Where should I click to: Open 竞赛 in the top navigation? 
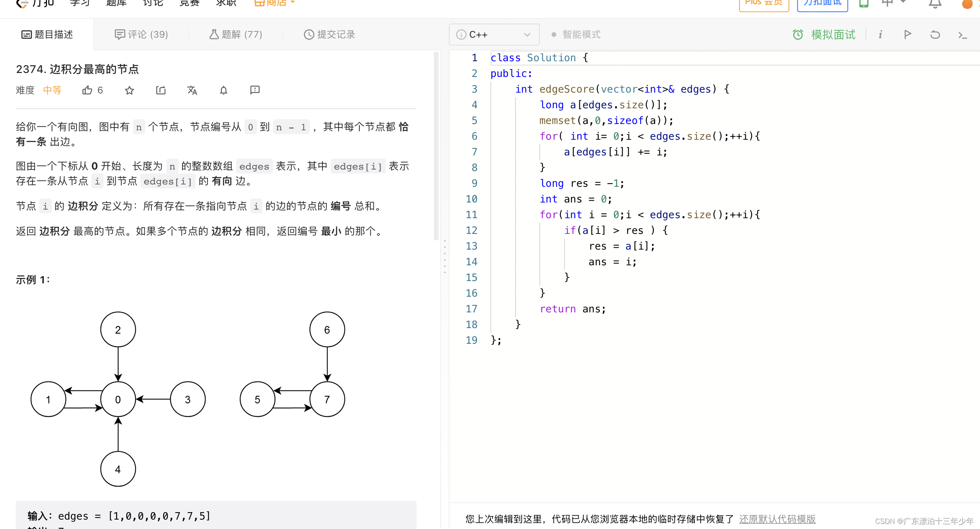(189, 3)
